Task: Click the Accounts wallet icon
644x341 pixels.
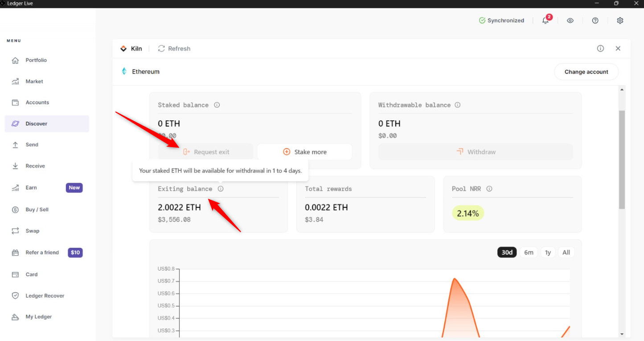Action: tap(15, 103)
